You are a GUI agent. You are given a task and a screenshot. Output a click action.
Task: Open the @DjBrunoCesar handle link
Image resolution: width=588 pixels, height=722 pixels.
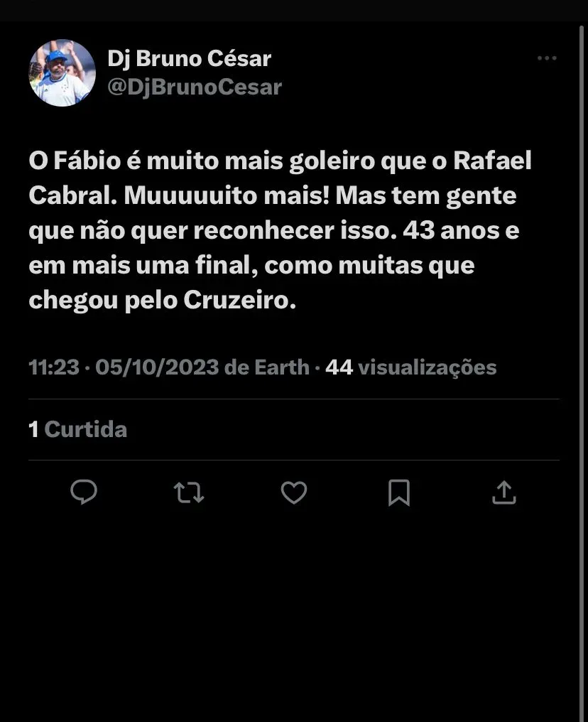point(195,87)
